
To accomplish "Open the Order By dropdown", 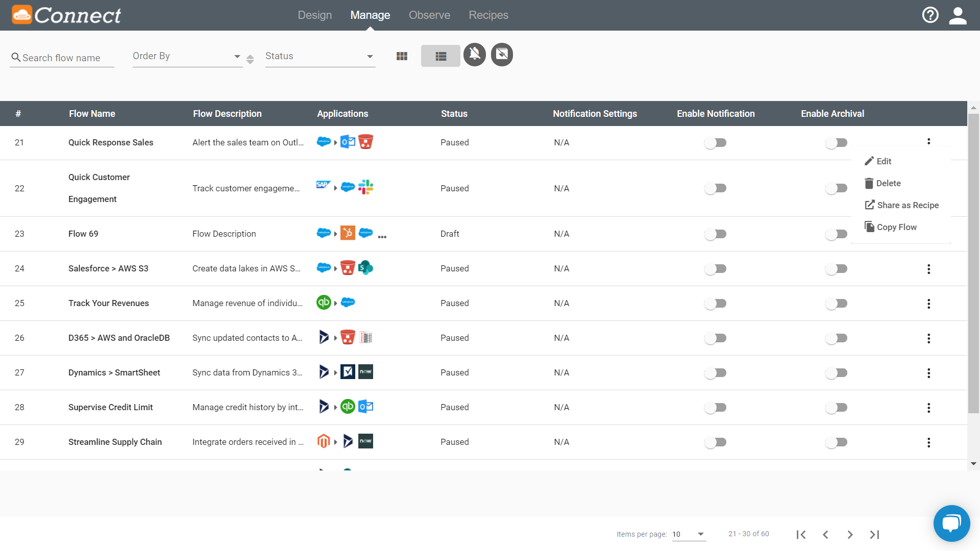I will pyautogui.click(x=187, y=56).
